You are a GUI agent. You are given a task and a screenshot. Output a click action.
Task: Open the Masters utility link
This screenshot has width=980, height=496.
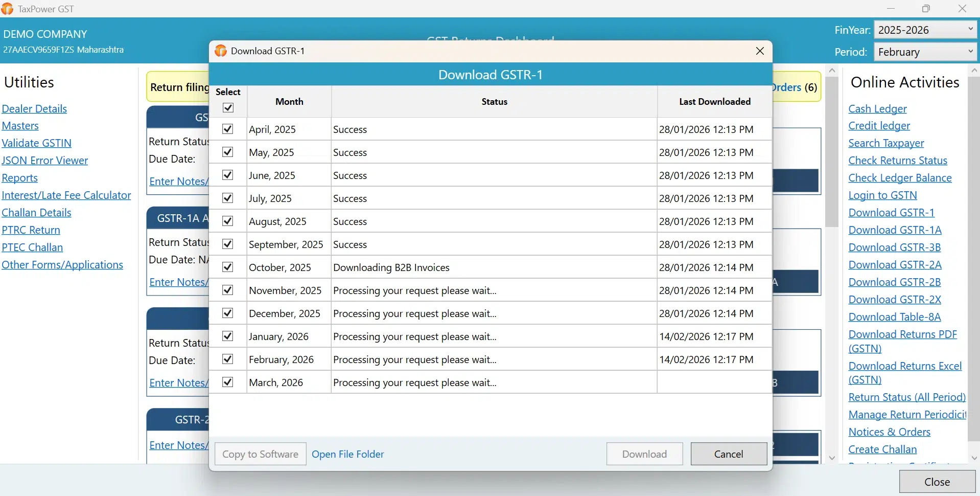pyautogui.click(x=20, y=126)
